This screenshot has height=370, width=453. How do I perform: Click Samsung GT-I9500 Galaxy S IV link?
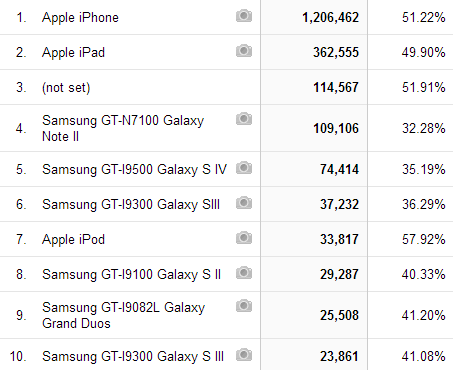[135, 169]
